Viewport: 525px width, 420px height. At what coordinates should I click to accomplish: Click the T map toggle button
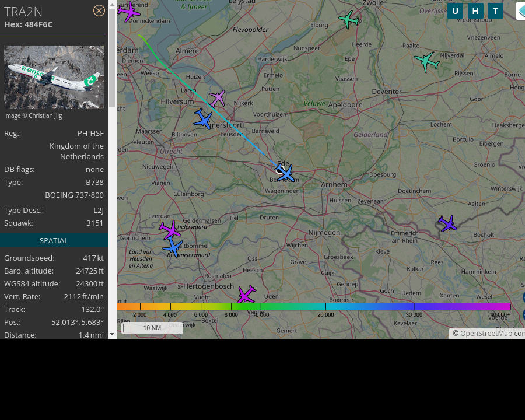[x=495, y=11]
